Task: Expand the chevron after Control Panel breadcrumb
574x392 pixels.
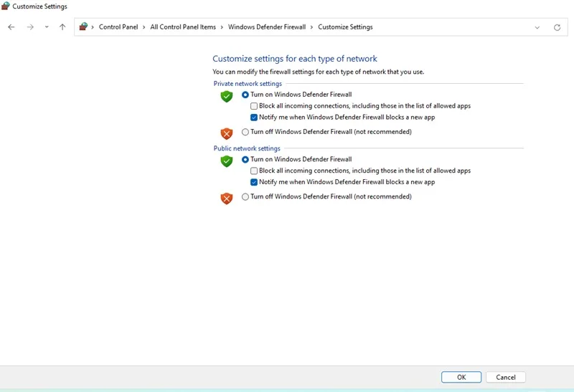Action: (144, 27)
